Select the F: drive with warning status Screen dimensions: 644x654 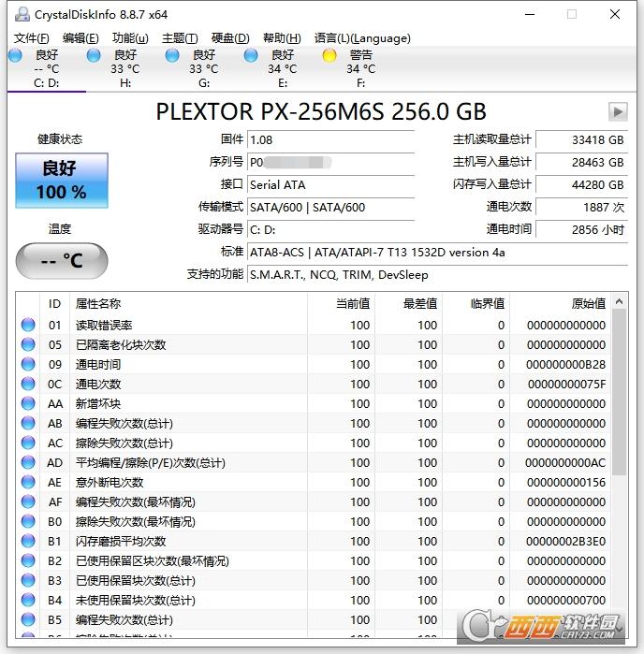(360, 69)
